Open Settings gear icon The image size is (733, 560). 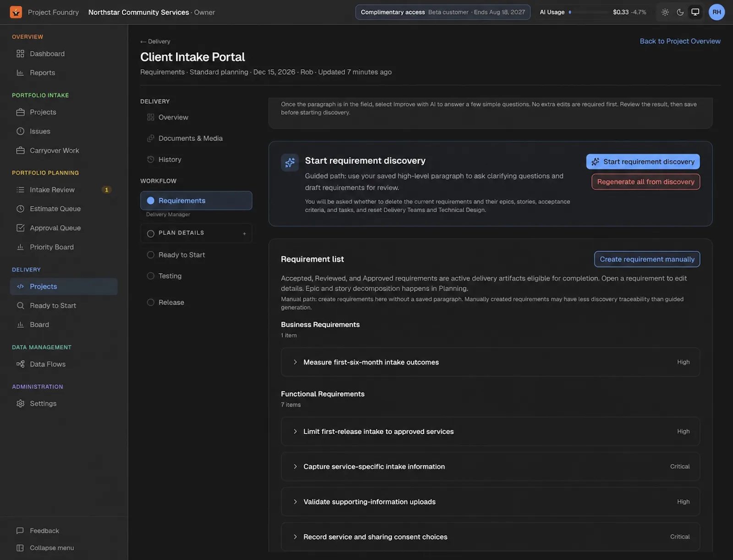point(20,404)
